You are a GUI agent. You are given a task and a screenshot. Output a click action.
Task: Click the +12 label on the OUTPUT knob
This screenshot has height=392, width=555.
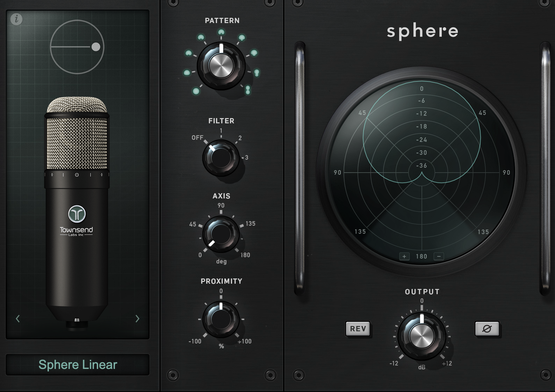click(447, 363)
